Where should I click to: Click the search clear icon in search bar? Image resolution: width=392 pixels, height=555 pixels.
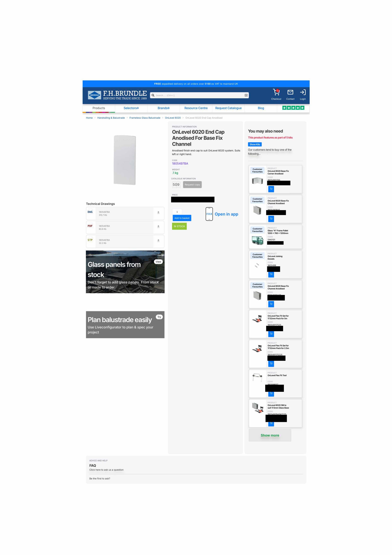coord(246,95)
